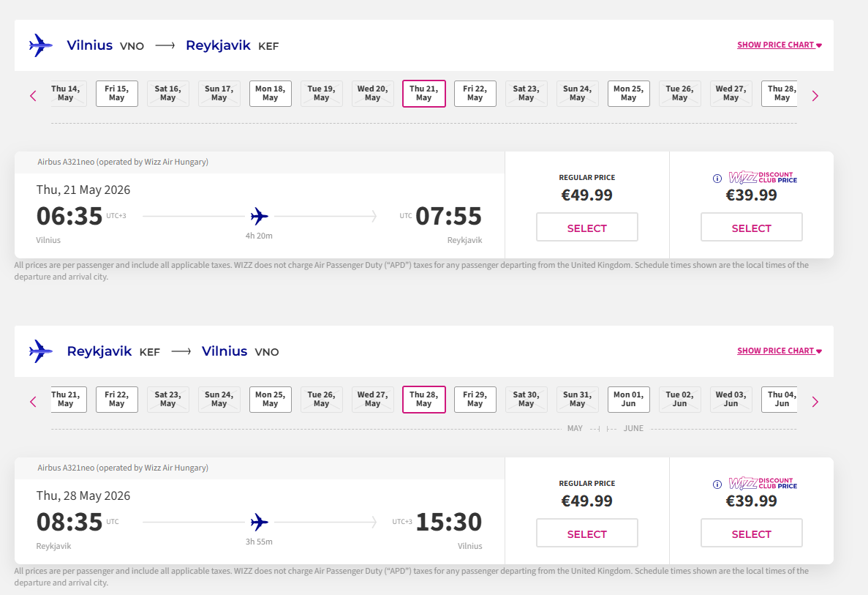The image size is (868, 595).
Task: Click the info icon beside return Discount Club price
Action: 717,484
